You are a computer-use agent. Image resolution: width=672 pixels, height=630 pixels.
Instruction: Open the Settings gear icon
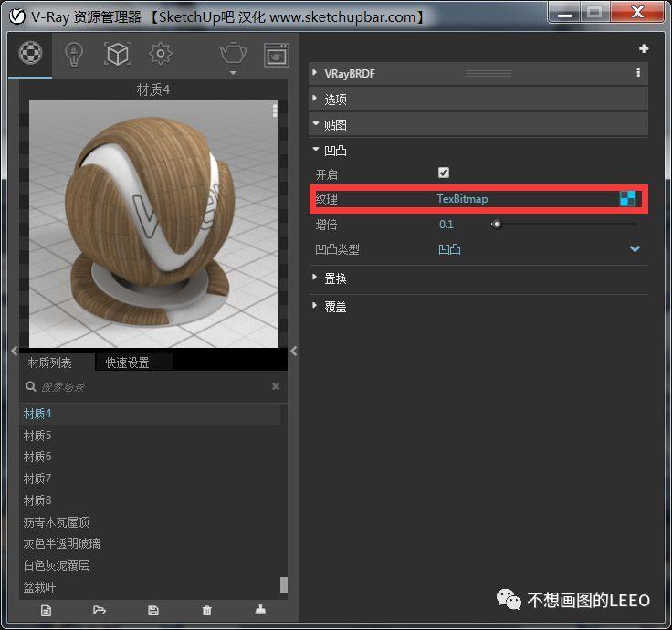pyautogui.click(x=161, y=54)
